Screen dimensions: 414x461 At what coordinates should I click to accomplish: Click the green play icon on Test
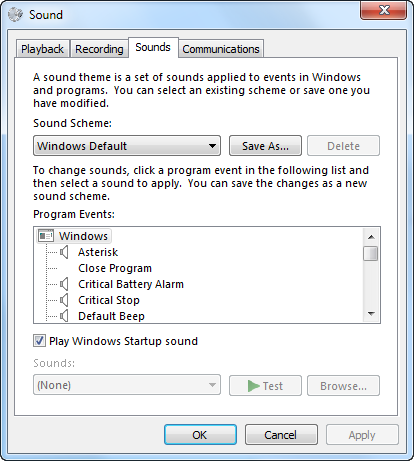254,386
